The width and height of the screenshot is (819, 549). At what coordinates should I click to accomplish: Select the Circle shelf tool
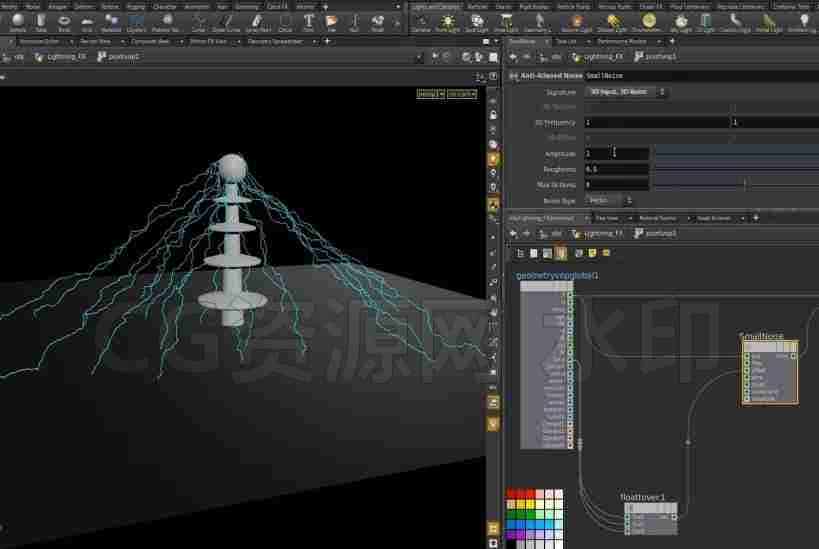(285, 22)
